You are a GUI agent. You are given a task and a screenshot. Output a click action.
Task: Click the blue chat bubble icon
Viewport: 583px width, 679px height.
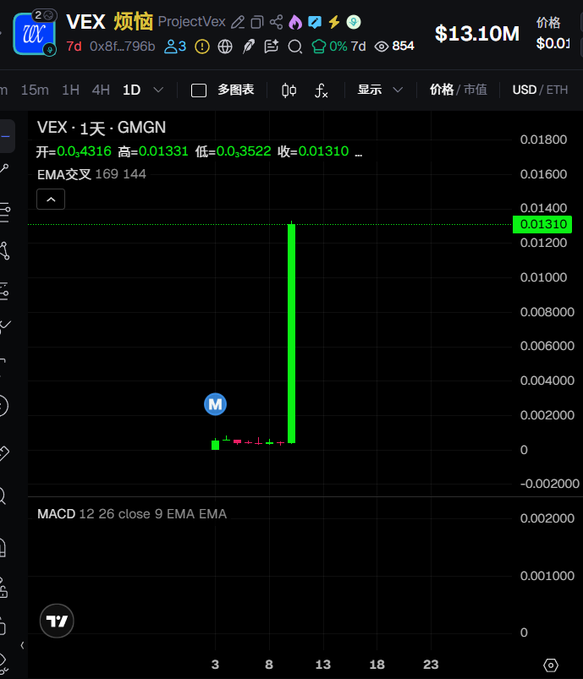314,22
